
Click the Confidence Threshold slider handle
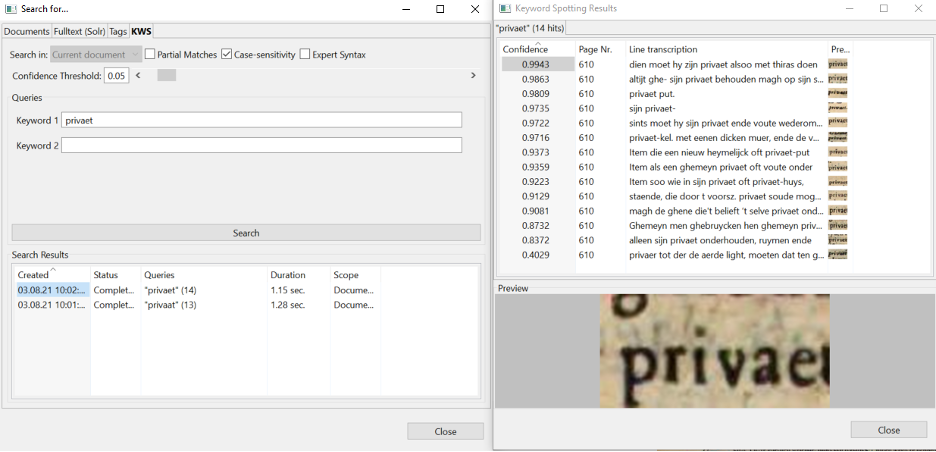click(x=167, y=75)
